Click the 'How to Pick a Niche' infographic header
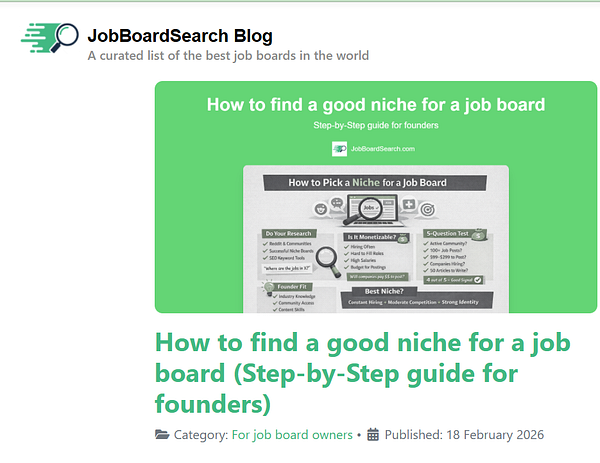This screenshot has width=600, height=463. tap(375, 183)
